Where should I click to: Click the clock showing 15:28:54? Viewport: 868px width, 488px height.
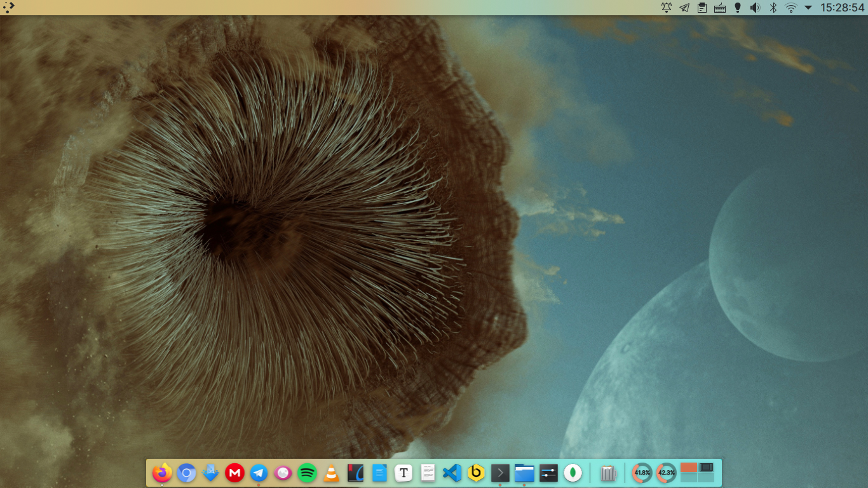click(x=842, y=8)
